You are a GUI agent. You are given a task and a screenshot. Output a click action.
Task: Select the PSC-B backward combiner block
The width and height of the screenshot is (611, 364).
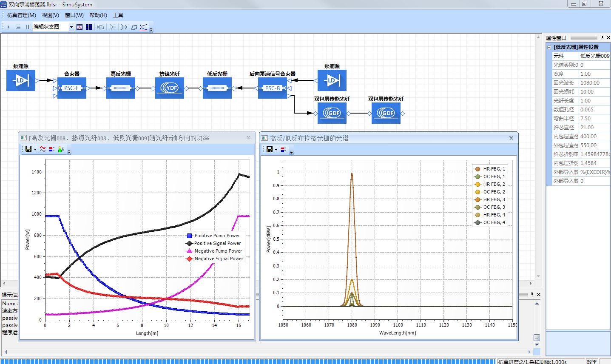click(272, 88)
